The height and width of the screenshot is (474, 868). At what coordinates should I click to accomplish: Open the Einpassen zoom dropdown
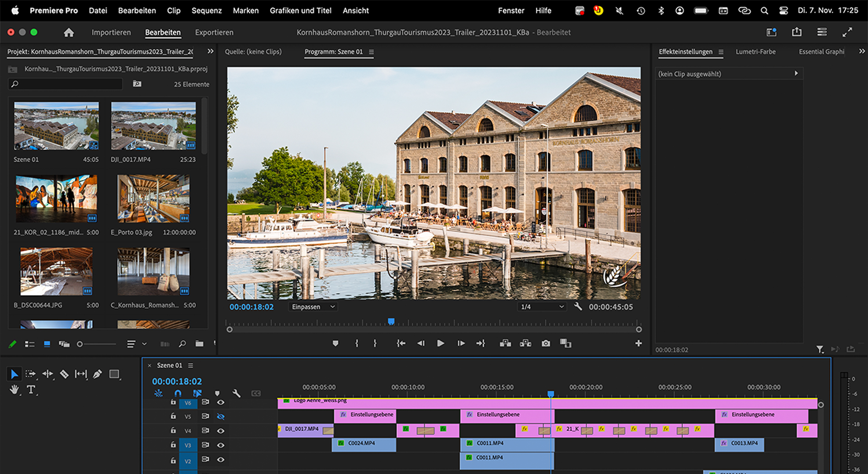pos(312,307)
